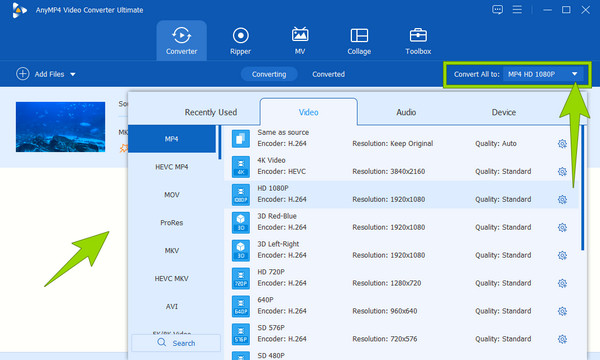Click Resolution: 3840x2160 text
600x360 pixels.
(x=388, y=171)
